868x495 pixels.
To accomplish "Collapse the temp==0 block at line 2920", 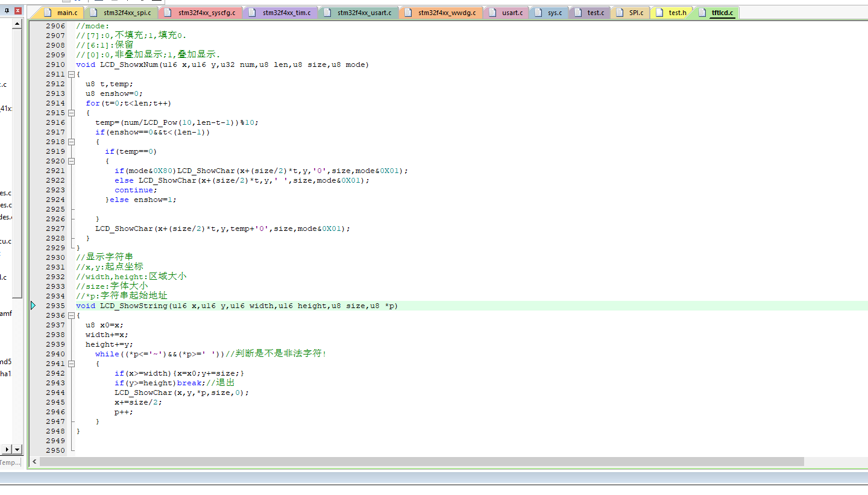I will (71, 161).
